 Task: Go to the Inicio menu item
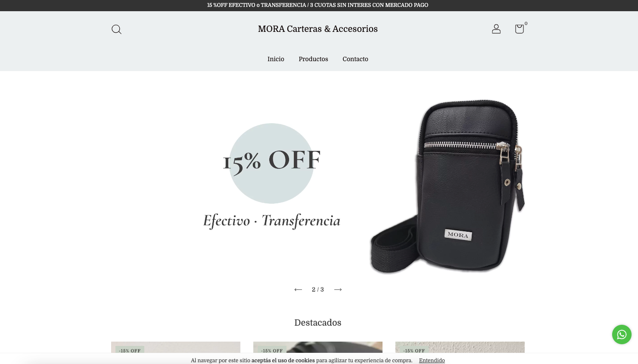point(276,59)
